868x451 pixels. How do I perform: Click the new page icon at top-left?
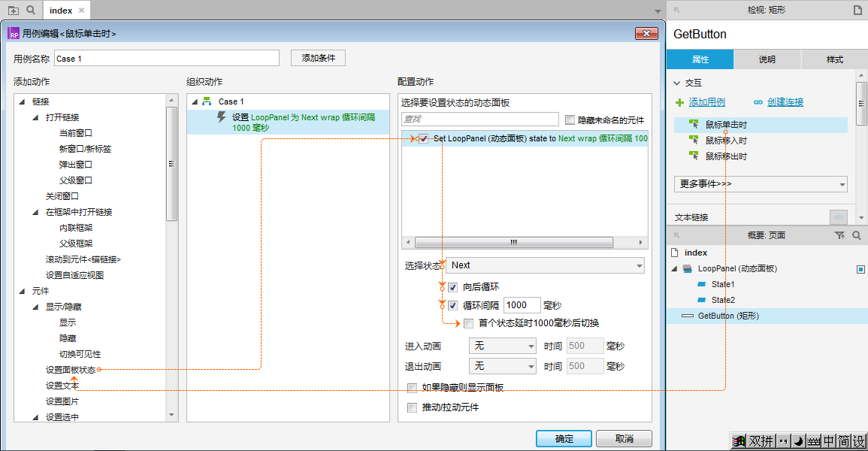13,10
